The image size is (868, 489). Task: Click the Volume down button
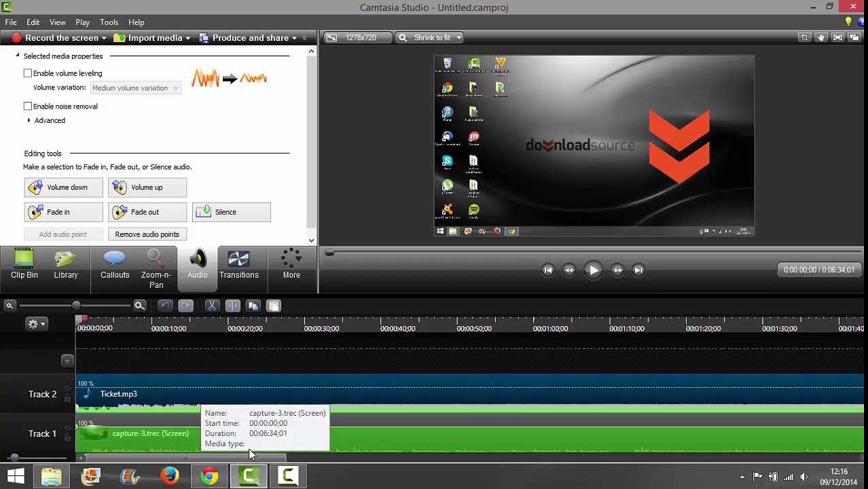click(x=63, y=187)
